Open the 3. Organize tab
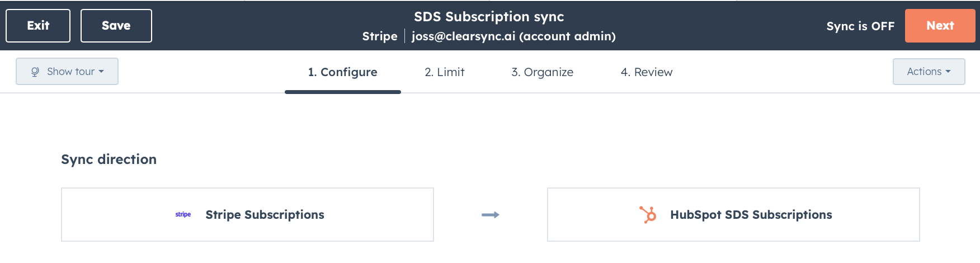 click(542, 72)
